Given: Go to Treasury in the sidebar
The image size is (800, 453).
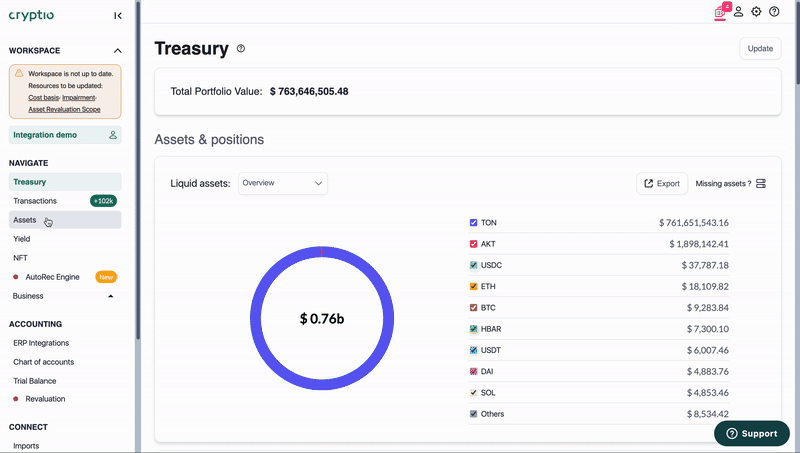Looking at the screenshot, I should [65, 182].
